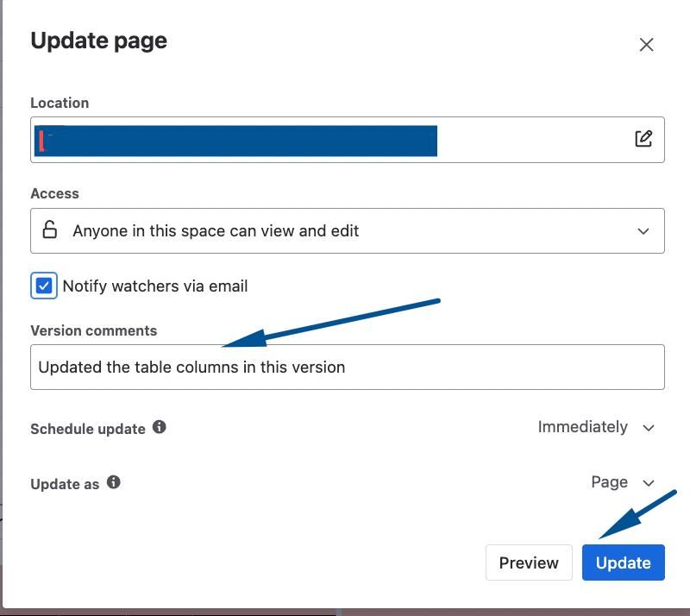Click the Schedule update label
This screenshot has width=690, height=616.
click(x=88, y=429)
